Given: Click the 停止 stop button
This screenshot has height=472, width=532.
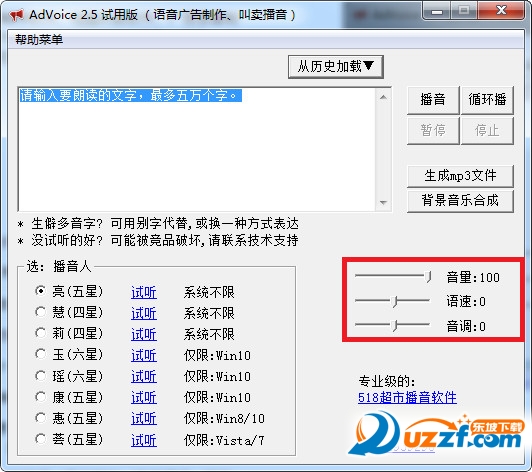Looking at the screenshot, I should click(487, 131).
